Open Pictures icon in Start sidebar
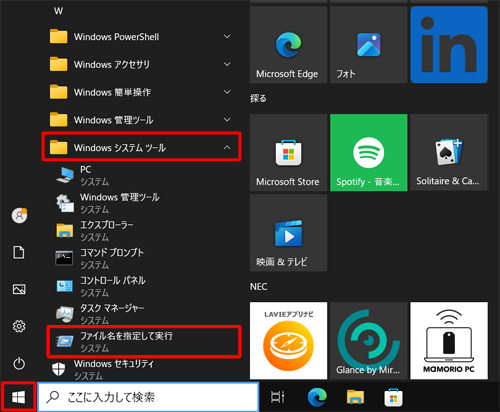The image size is (500, 412). coord(19,289)
